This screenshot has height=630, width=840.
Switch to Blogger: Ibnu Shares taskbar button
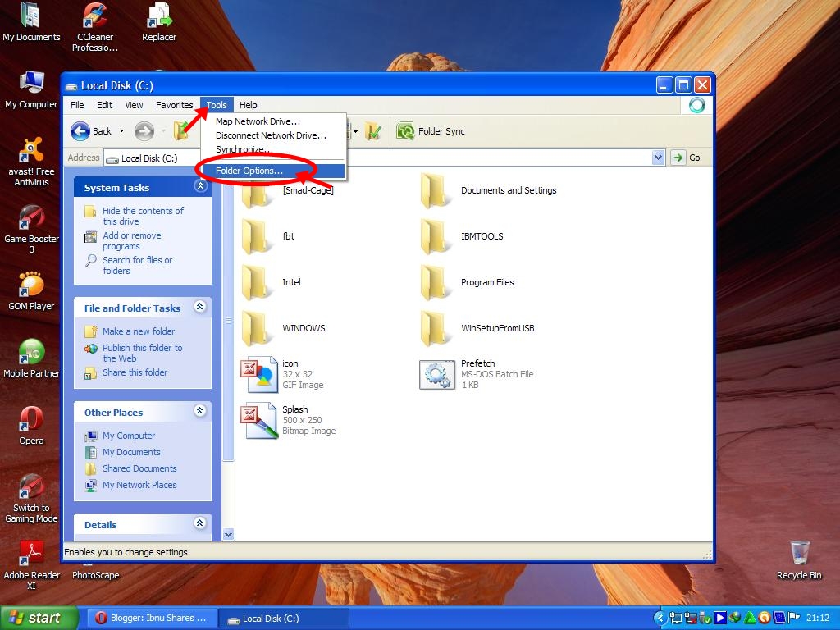(x=152, y=619)
